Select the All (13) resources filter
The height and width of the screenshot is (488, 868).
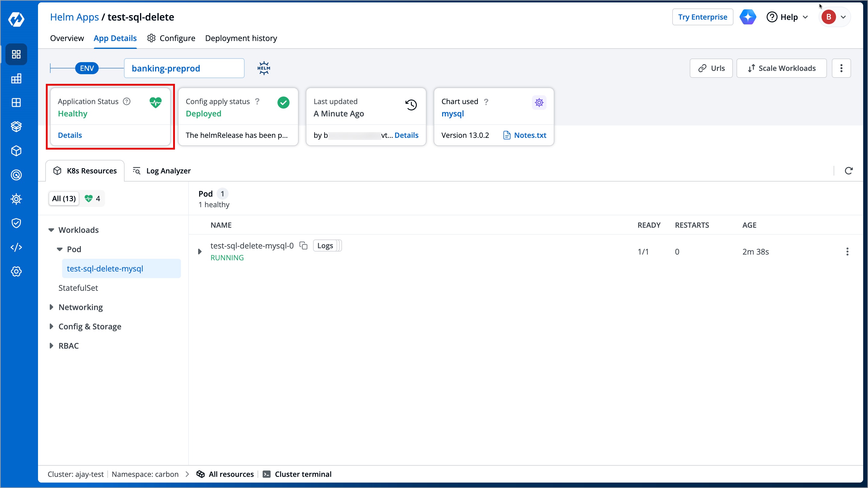[x=64, y=198]
